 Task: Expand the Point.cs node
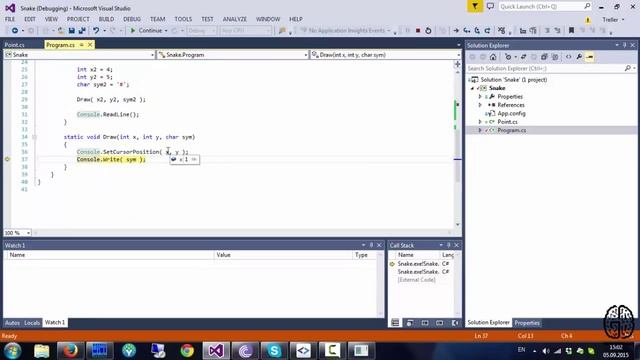[480, 122]
